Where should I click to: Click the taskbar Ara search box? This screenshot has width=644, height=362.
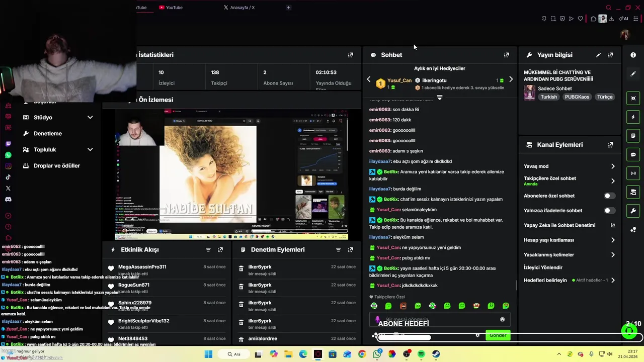pos(234,354)
